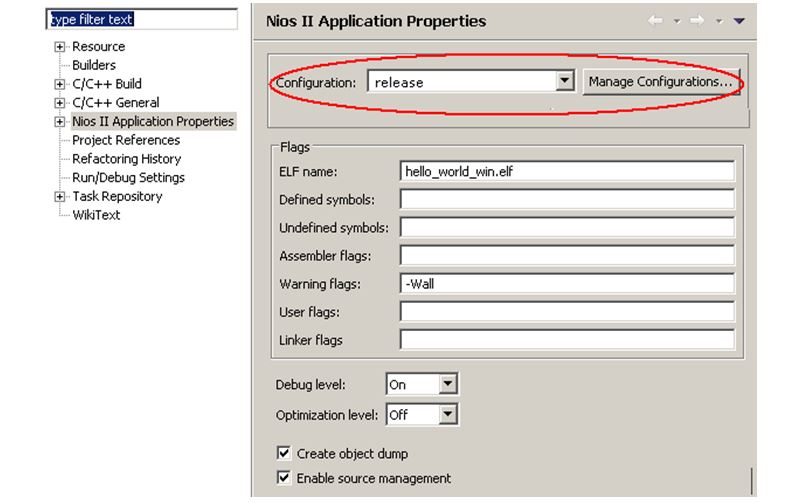Image resolution: width=792 pixels, height=503 pixels.
Task: Click the back navigation arrow icon
Action: click(655, 21)
